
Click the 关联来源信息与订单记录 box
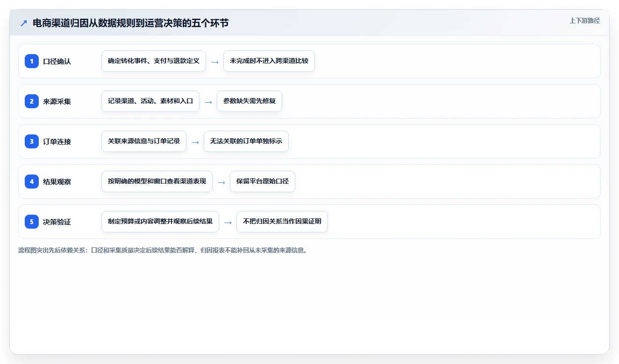[144, 141]
